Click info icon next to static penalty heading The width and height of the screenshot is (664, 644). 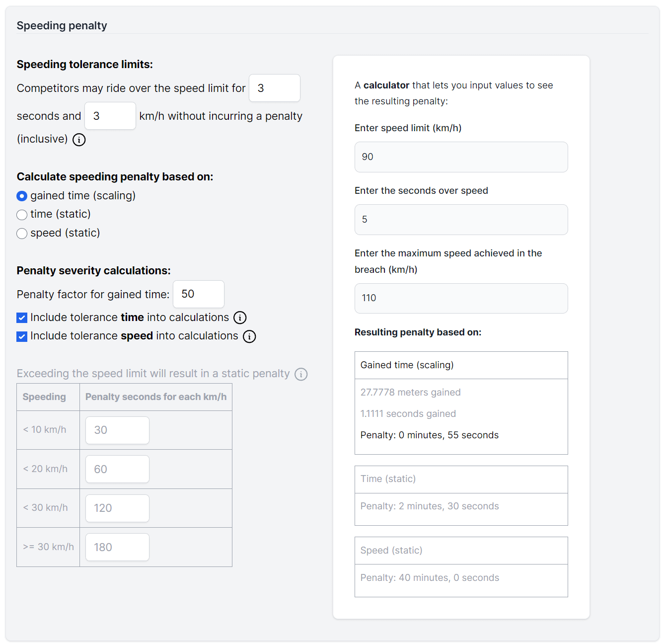(301, 374)
